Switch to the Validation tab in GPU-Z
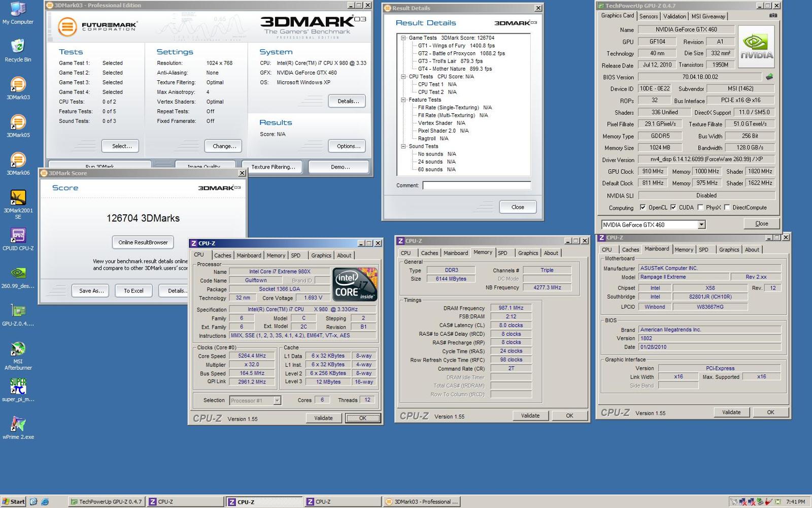The height and width of the screenshot is (508, 812). point(674,16)
